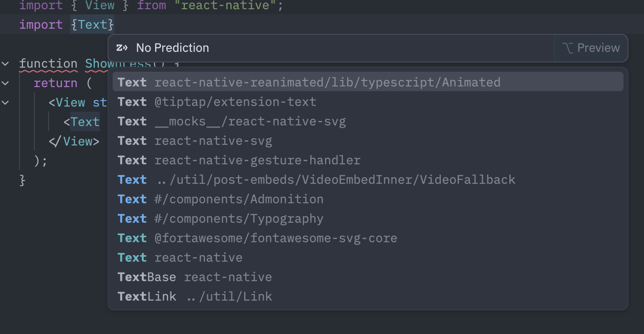This screenshot has height=334, width=644.
Task: Click the Zed edit prediction icon
Action: [122, 48]
